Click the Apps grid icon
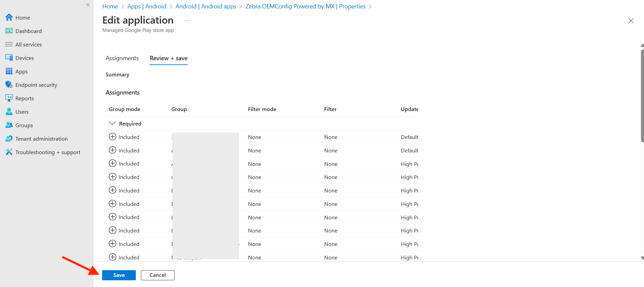 9,71
